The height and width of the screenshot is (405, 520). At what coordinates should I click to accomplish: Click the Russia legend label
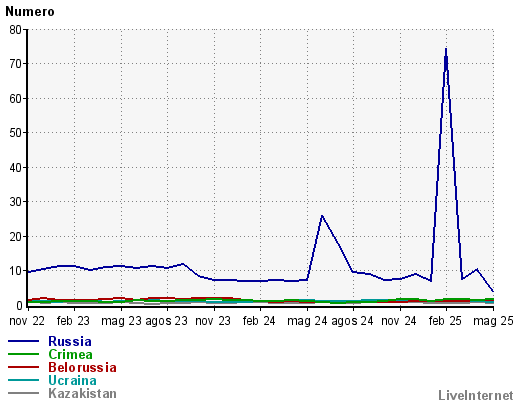click(70, 341)
